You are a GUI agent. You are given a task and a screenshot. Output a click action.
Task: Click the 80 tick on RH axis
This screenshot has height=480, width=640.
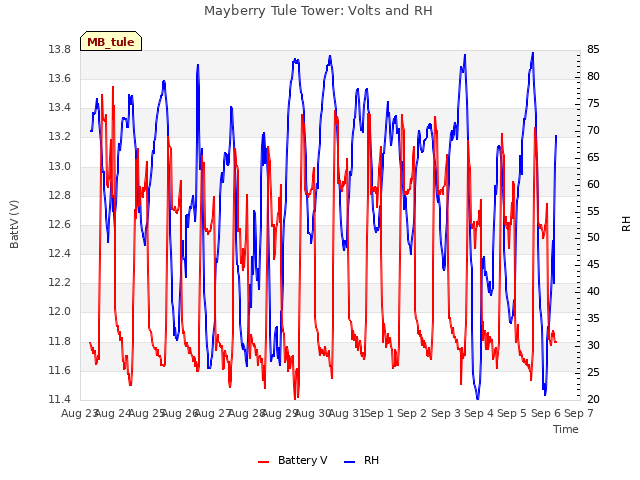pos(593,76)
